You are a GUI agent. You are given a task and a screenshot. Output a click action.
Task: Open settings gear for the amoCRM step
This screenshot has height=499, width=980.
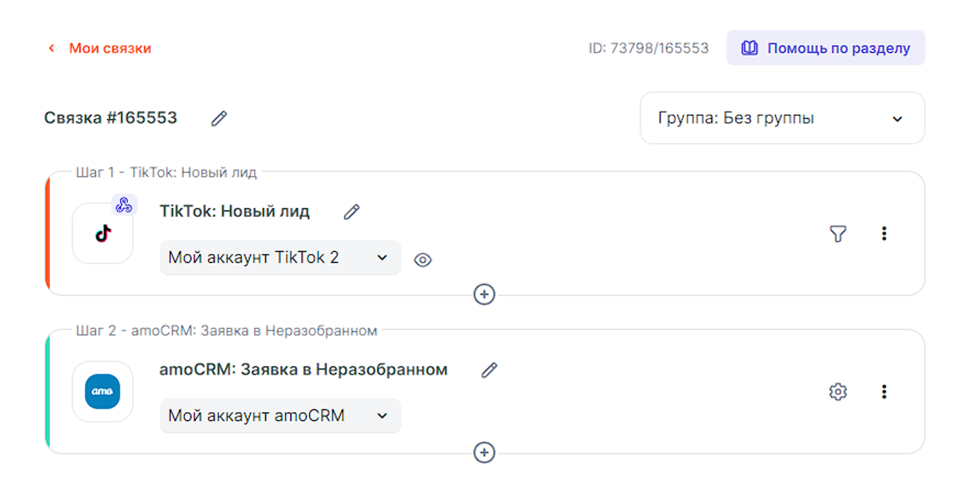[838, 392]
